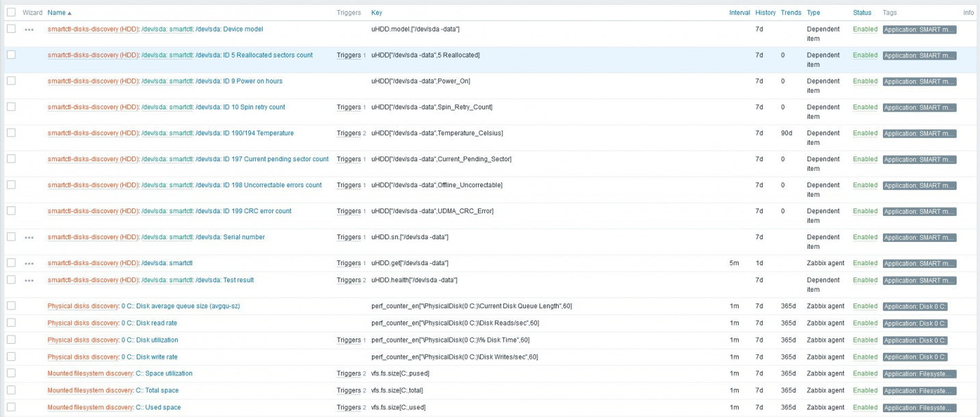Screen dimensions: 980x417
Task: Toggle Enabled status for C:: Used space
Action: pyautogui.click(x=864, y=407)
